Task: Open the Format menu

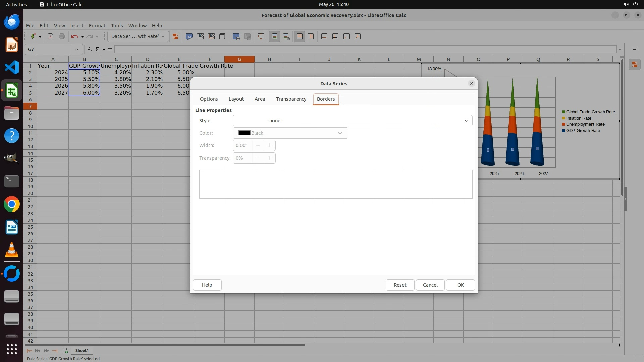Action: pos(97,25)
